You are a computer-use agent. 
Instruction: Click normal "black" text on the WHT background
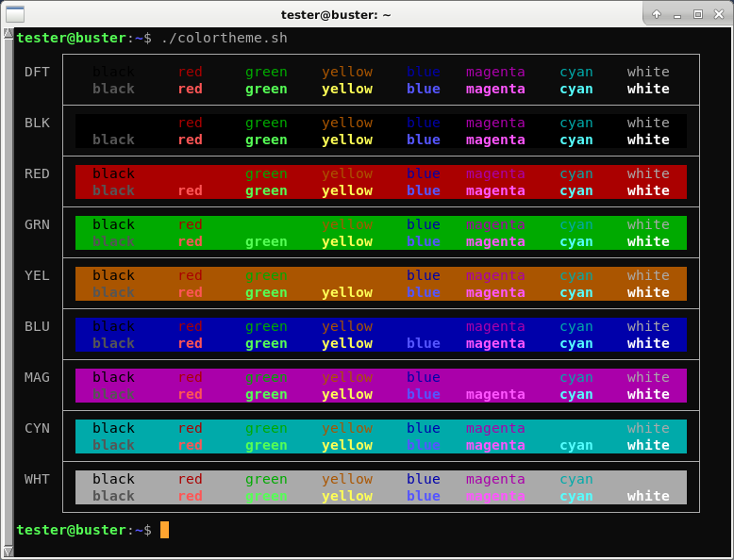(113, 479)
